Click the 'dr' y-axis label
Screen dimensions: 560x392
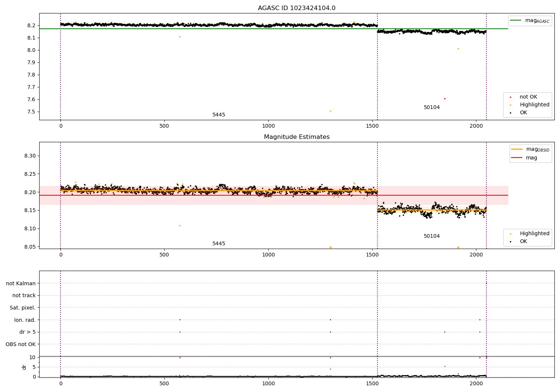click(24, 367)
